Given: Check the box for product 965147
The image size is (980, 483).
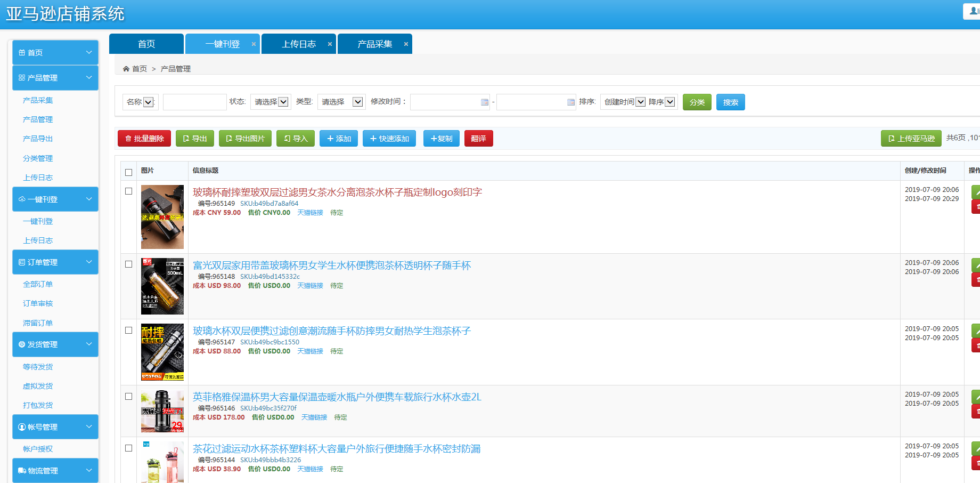Looking at the screenshot, I should (x=128, y=330).
